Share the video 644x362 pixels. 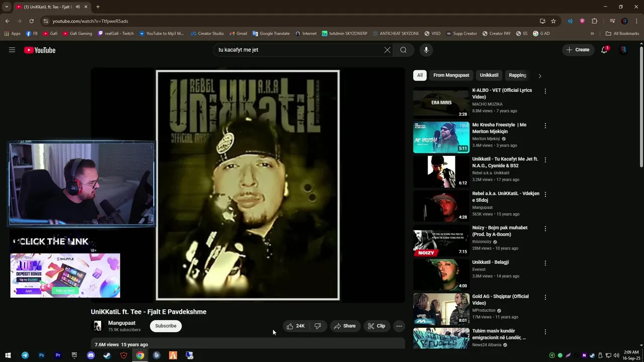pos(345,326)
